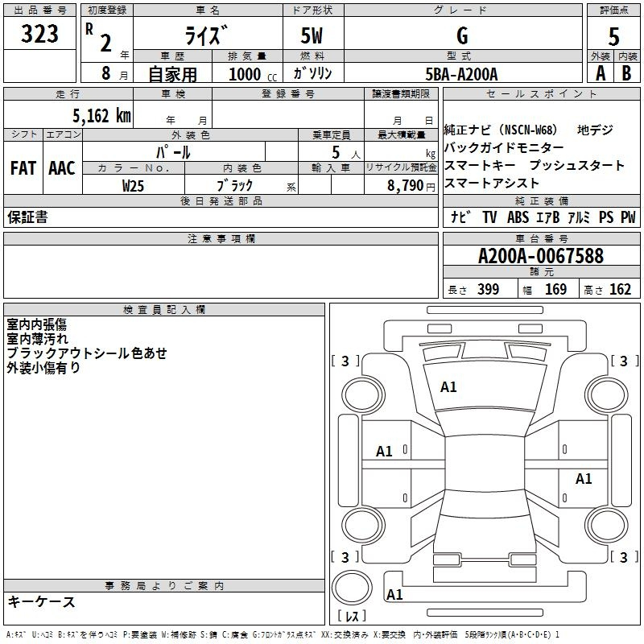Click length value 399
This screenshot has height=644, width=644.
[x=489, y=289]
